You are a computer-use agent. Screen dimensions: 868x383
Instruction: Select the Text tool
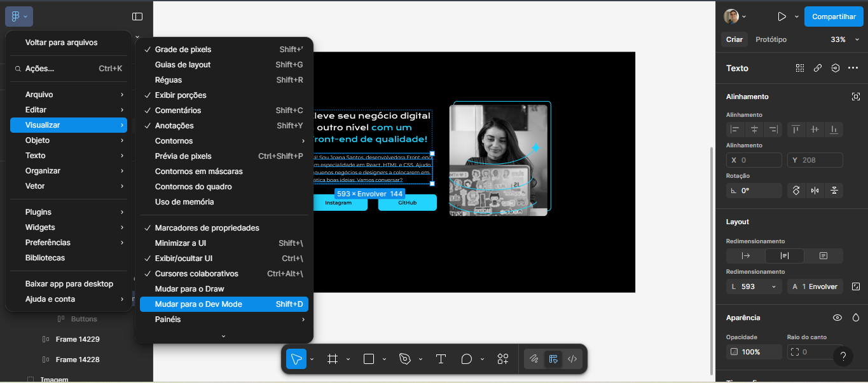click(x=441, y=359)
